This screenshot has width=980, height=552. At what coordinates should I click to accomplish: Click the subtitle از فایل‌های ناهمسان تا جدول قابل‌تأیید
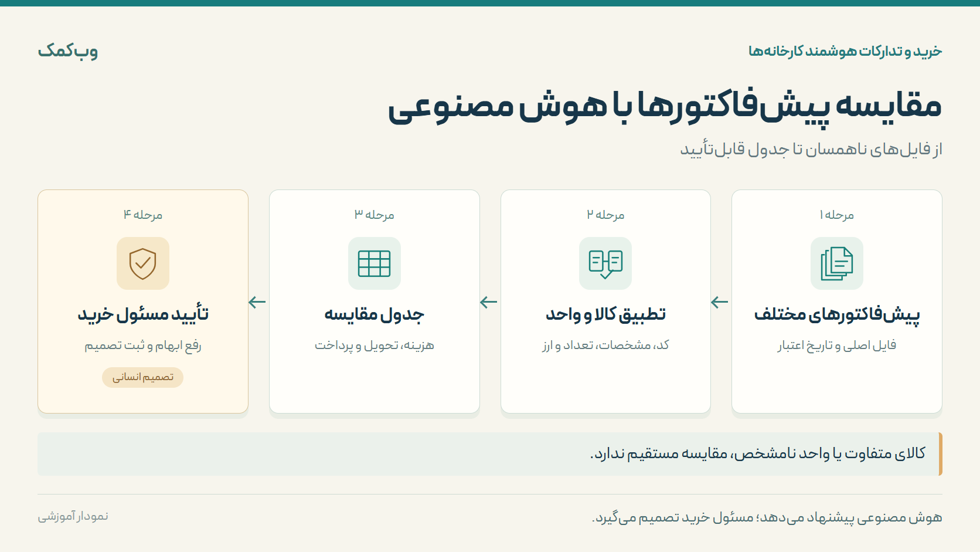[811, 150]
